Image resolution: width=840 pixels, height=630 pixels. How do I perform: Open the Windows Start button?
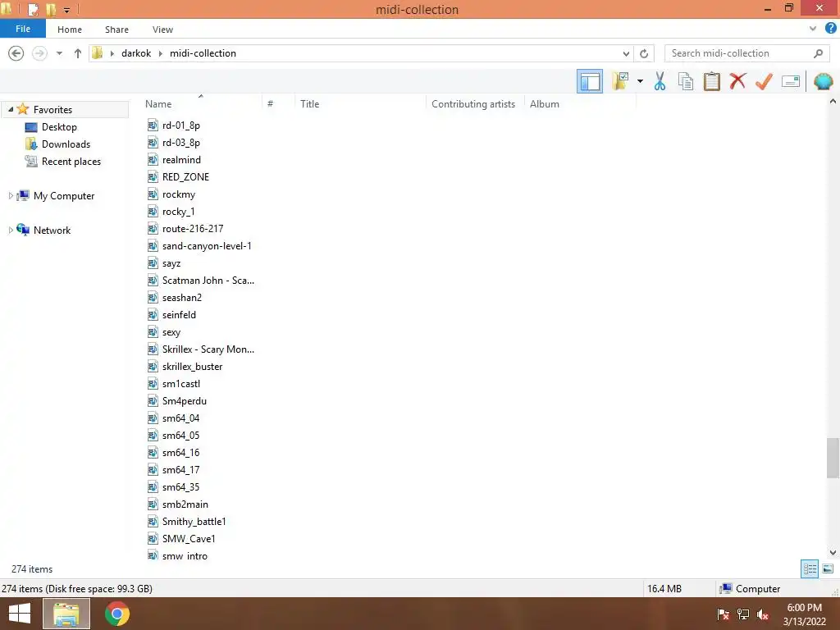click(20, 614)
